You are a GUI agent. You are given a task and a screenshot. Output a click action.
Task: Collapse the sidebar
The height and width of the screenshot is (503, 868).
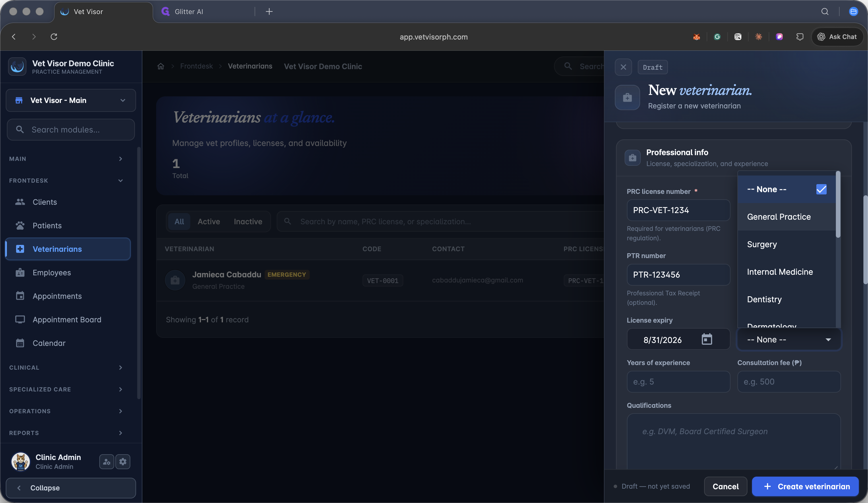[71, 488]
